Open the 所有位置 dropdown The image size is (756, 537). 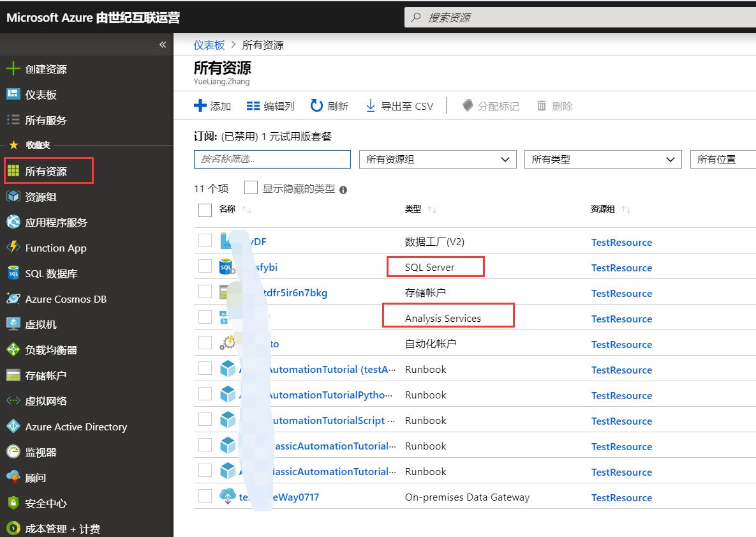tap(724, 159)
